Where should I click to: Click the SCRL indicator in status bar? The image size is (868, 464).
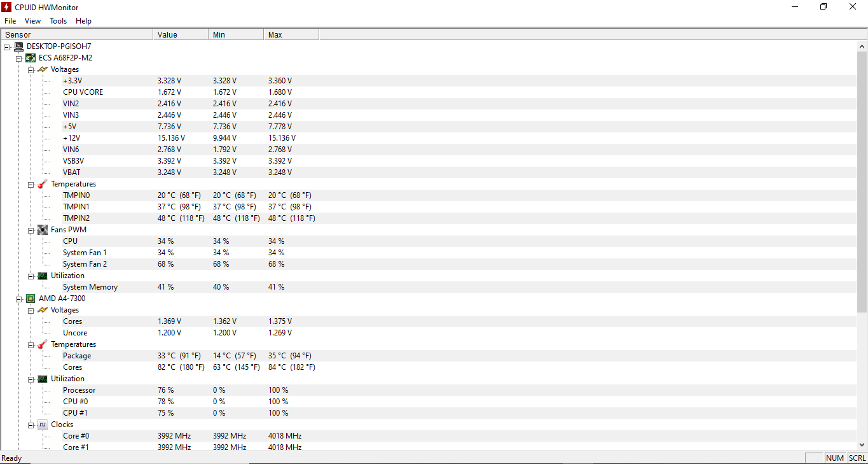click(x=857, y=458)
